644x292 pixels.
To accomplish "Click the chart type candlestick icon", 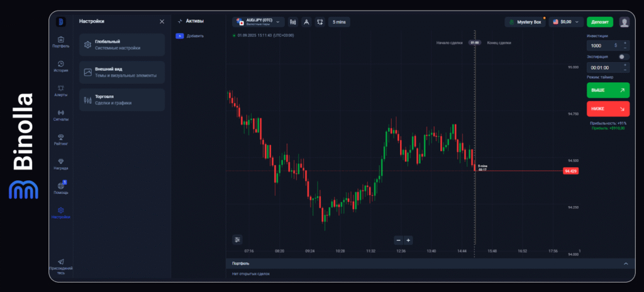I will [292, 22].
